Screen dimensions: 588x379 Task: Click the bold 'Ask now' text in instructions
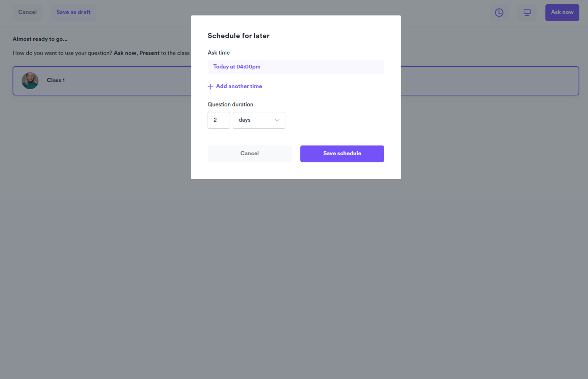(125, 53)
